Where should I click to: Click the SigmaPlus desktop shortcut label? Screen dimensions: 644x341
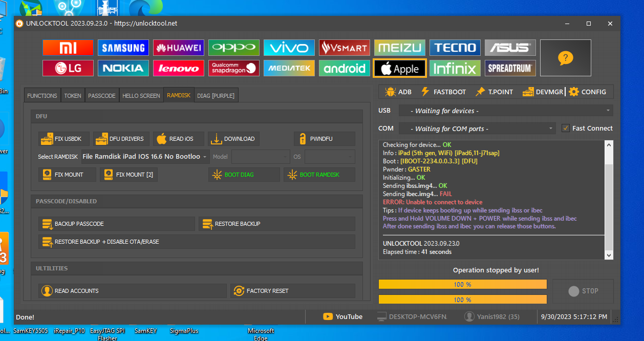coord(184,331)
